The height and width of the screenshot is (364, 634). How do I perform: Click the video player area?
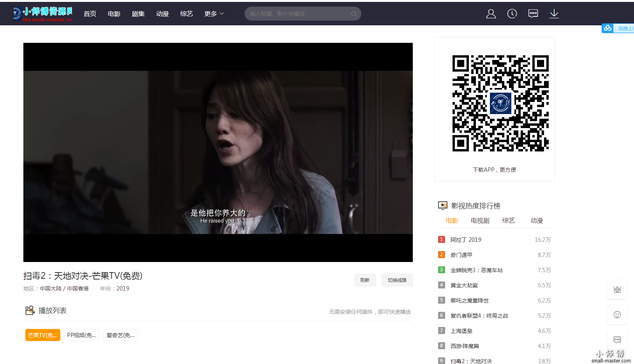[218, 152]
